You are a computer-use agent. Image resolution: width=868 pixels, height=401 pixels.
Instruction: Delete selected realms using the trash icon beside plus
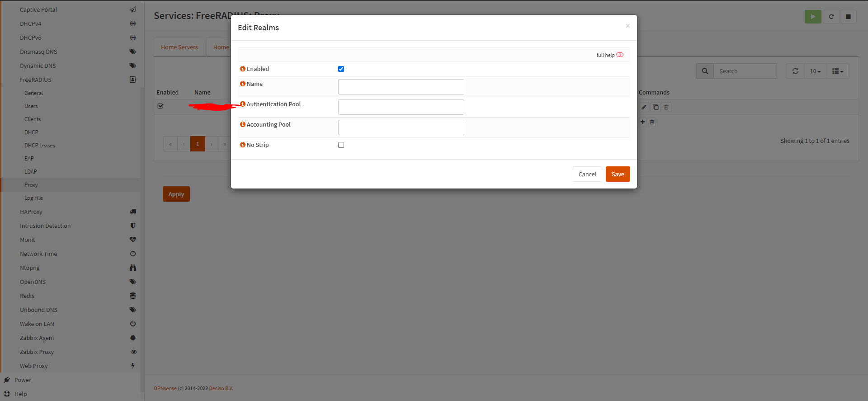point(651,122)
